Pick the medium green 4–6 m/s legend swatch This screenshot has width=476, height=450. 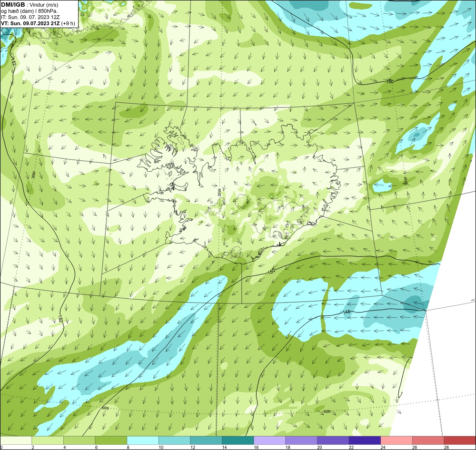pyautogui.click(x=79, y=440)
